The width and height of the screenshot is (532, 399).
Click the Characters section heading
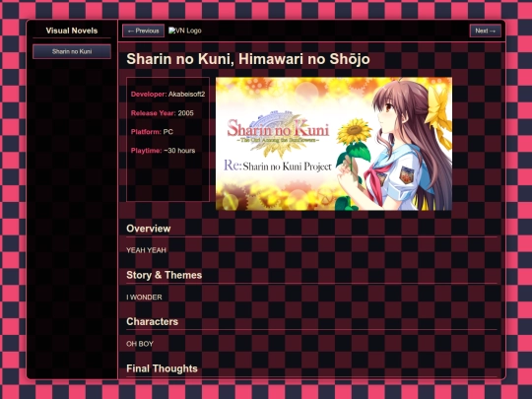(152, 321)
